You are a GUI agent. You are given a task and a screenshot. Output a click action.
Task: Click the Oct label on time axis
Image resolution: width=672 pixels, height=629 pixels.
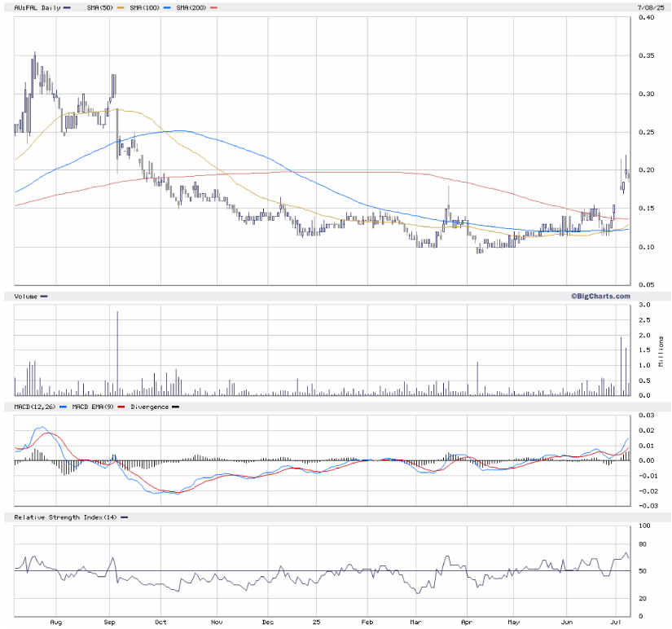click(x=161, y=622)
